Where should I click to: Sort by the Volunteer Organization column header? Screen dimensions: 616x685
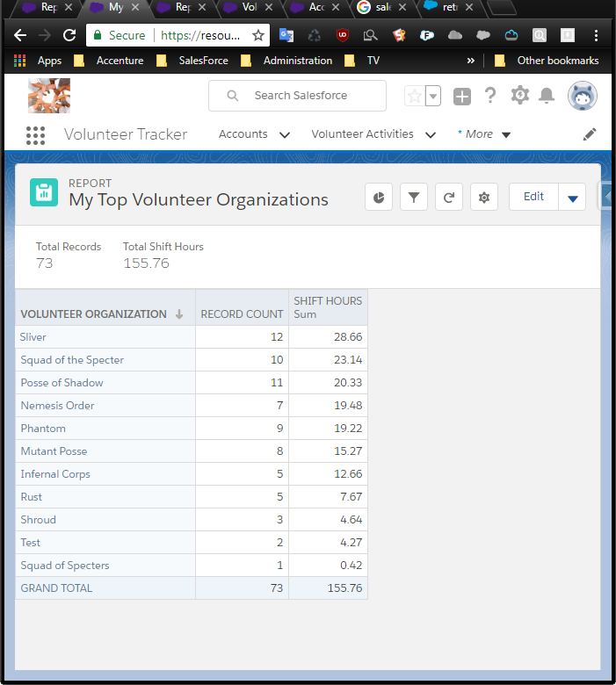click(93, 314)
